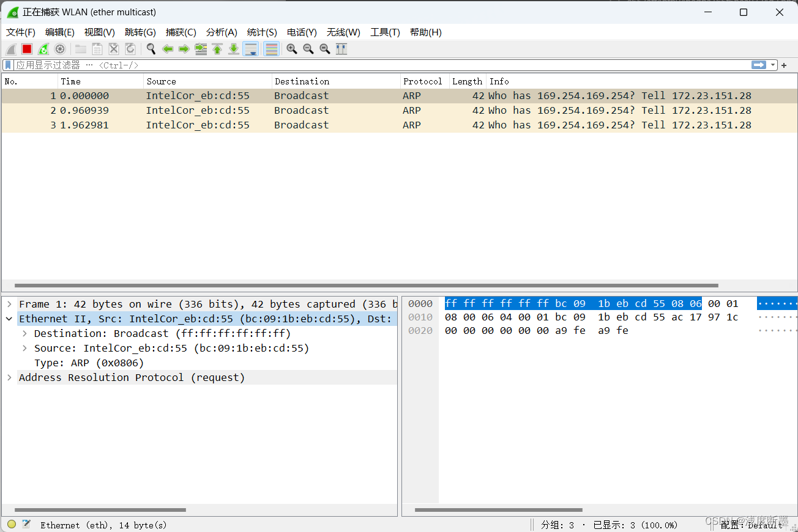The image size is (798, 532).
Task: Jump to the last packet
Action: 234,50
